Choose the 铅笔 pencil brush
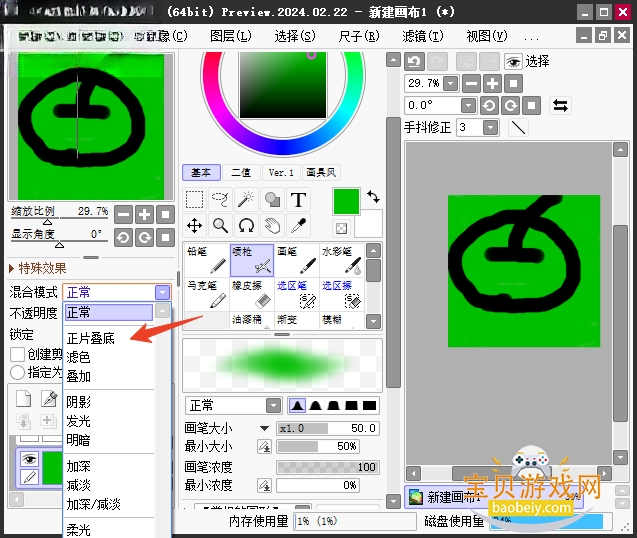 tap(207, 260)
